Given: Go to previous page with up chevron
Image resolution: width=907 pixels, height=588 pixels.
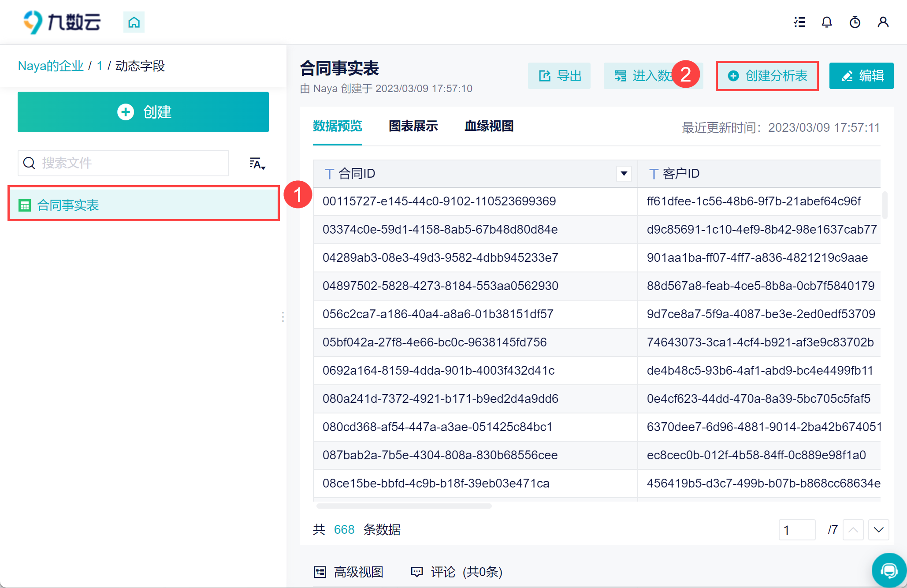Looking at the screenshot, I should (x=853, y=530).
